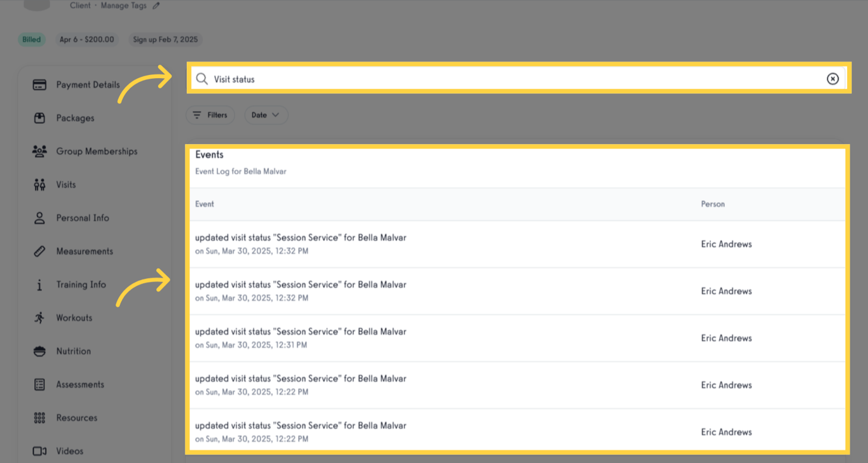This screenshot has height=463, width=868.
Task: Click the search magnifier icon
Action: click(201, 78)
